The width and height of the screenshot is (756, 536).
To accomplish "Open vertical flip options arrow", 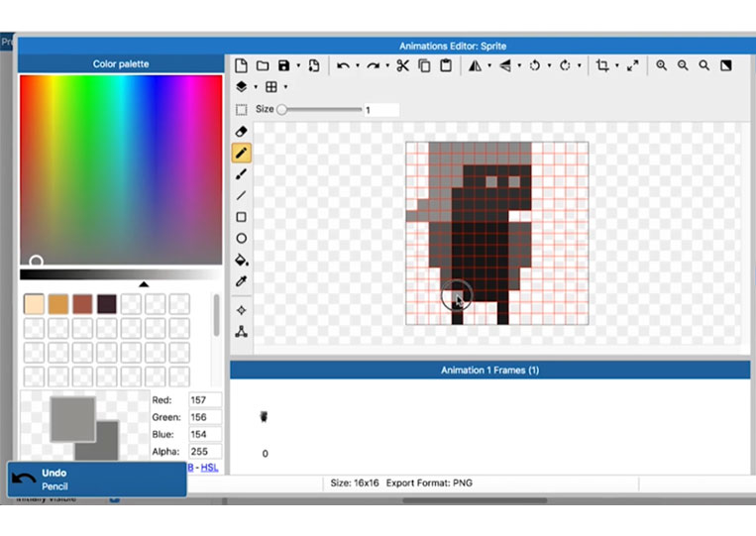I will pyautogui.click(x=519, y=65).
